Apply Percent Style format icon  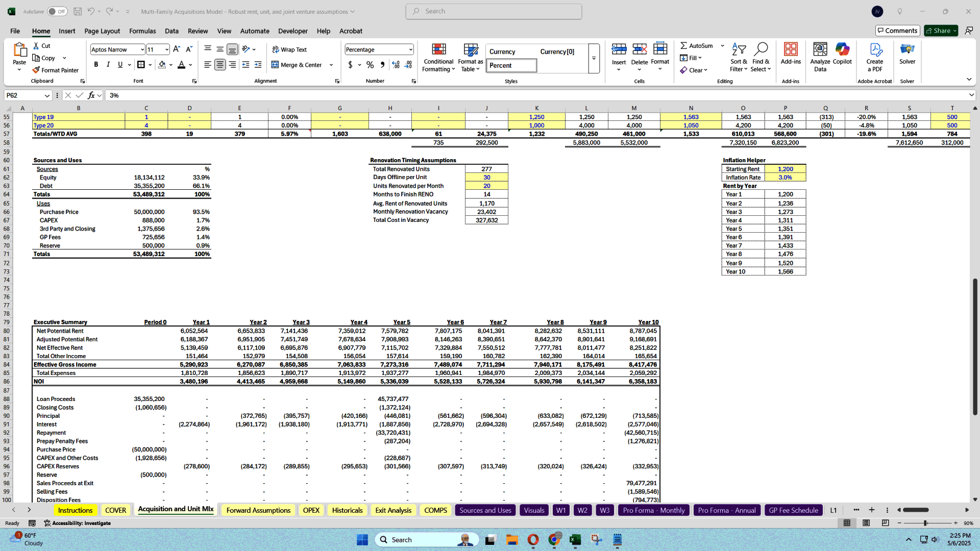click(370, 65)
